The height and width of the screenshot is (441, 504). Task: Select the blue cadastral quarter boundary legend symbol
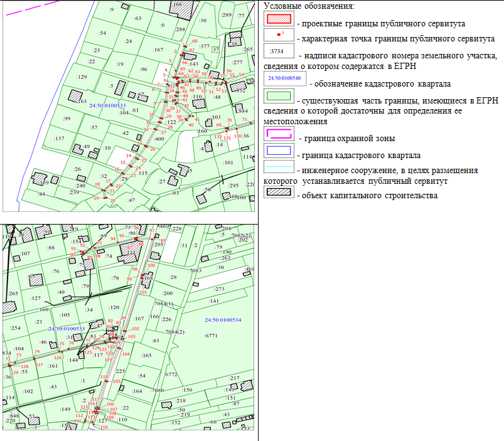click(278, 151)
